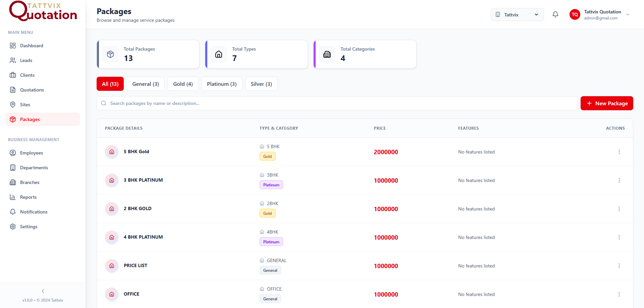Switch to the Gold (4) filter tab
The image size is (644, 308).
(182, 84)
